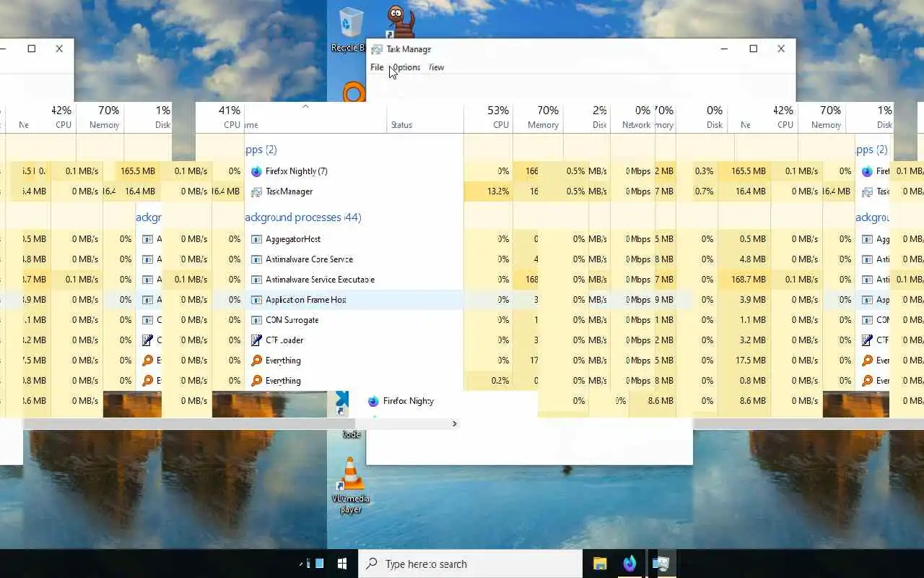
Task: Select the cartoon worm desktop shortcut
Action: pyautogui.click(x=399, y=20)
